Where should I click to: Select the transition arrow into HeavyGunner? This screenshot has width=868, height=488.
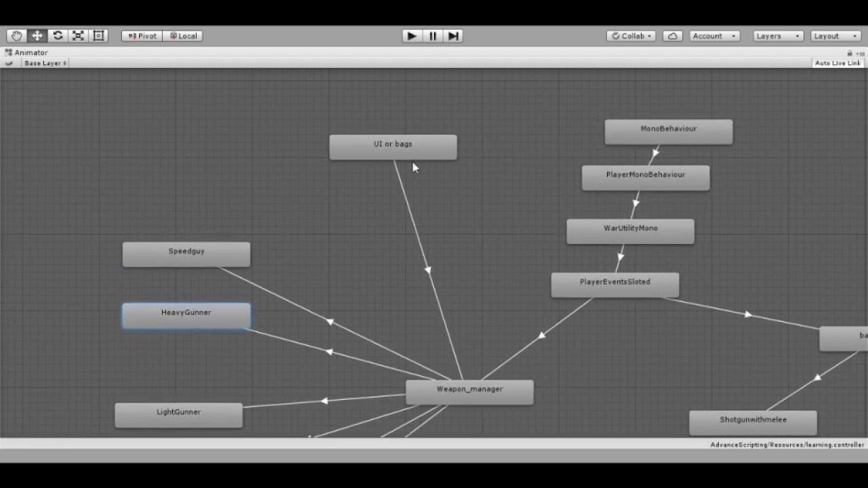[x=329, y=352]
